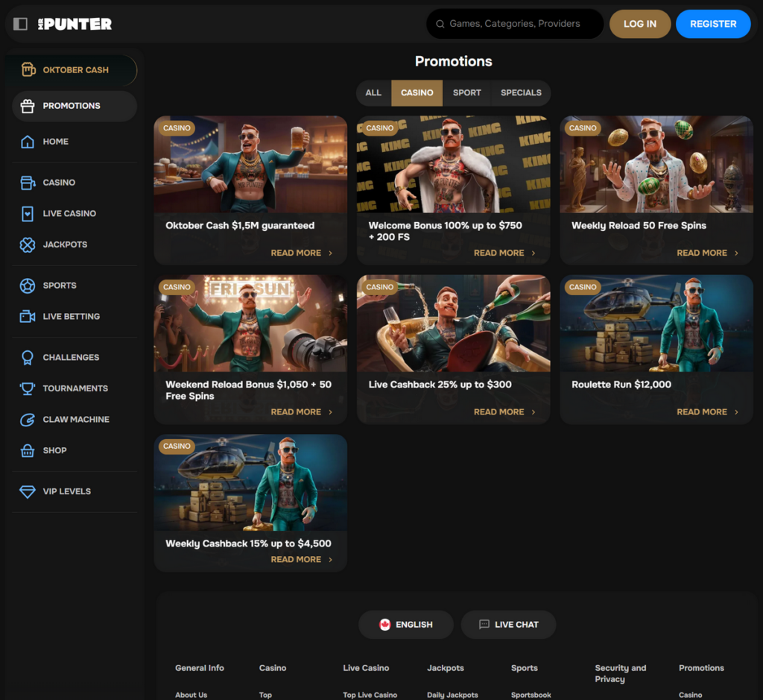
Task: Click the Oktober Cash beer mug icon
Action: 28,70
